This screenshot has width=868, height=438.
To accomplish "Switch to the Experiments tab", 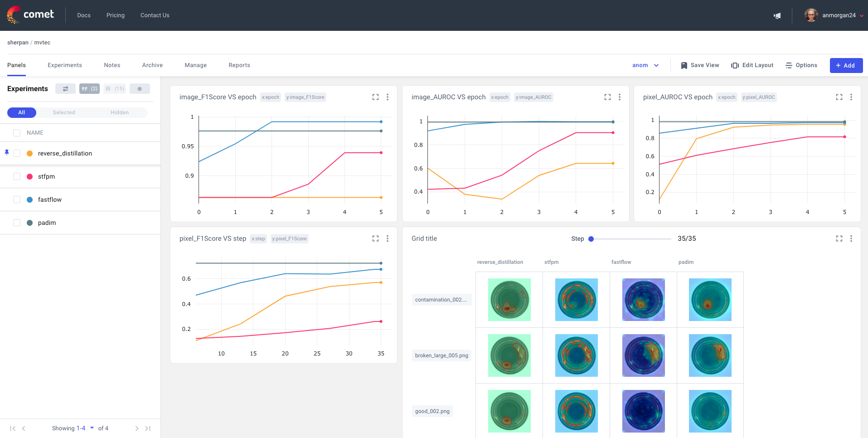I will click(65, 65).
